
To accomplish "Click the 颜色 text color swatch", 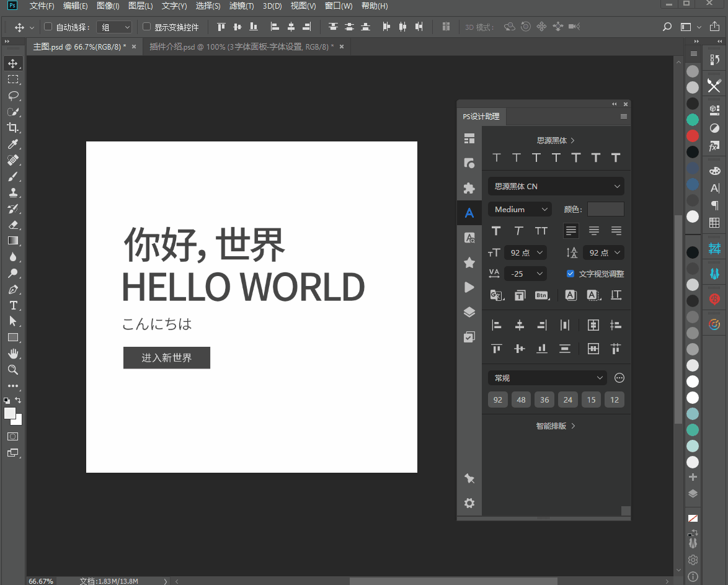I will [x=605, y=208].
